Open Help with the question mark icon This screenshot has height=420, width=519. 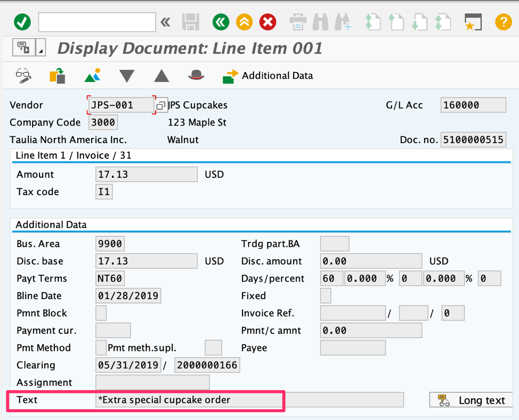click(504, 22)
